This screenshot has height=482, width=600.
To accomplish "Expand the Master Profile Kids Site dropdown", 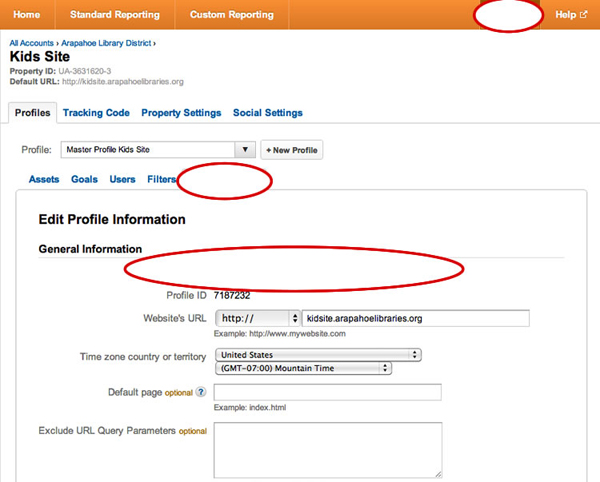I will [x=158, y=150].
